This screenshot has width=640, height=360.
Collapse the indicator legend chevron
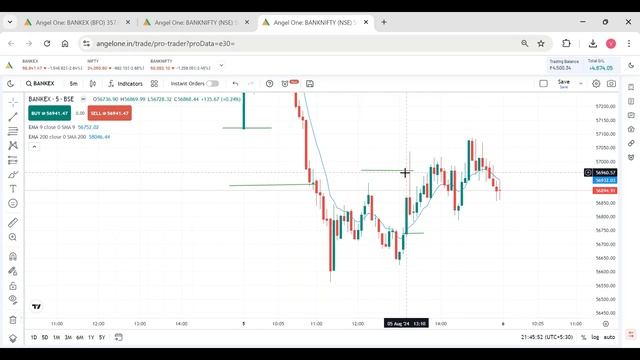(x=34, y=147)
